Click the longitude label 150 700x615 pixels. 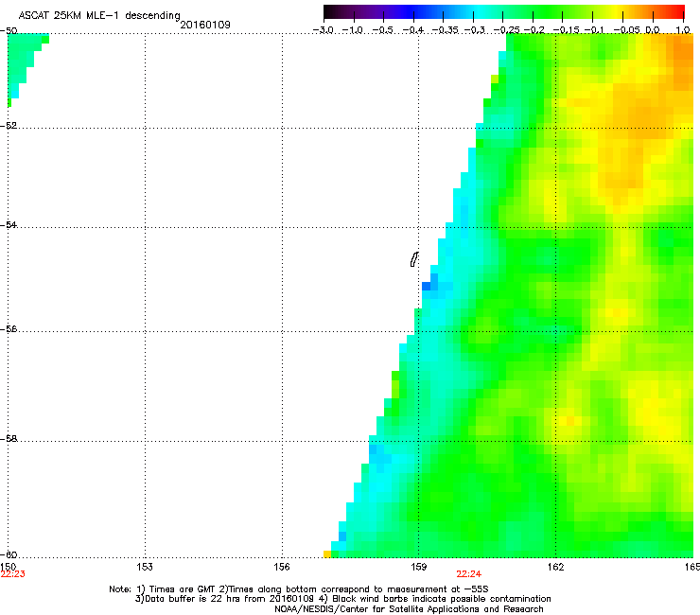pyautogui.click(x=8, y=567)
